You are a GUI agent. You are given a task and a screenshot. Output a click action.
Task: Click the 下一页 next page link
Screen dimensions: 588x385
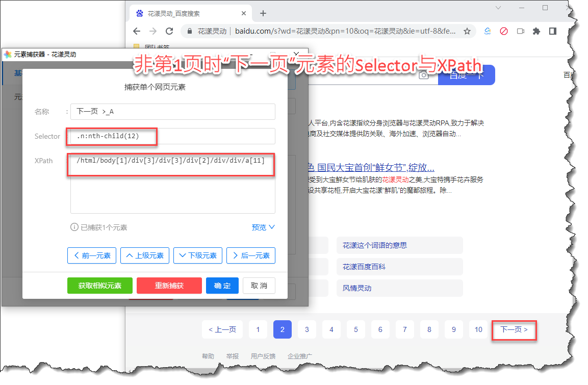tap(514, 329)
